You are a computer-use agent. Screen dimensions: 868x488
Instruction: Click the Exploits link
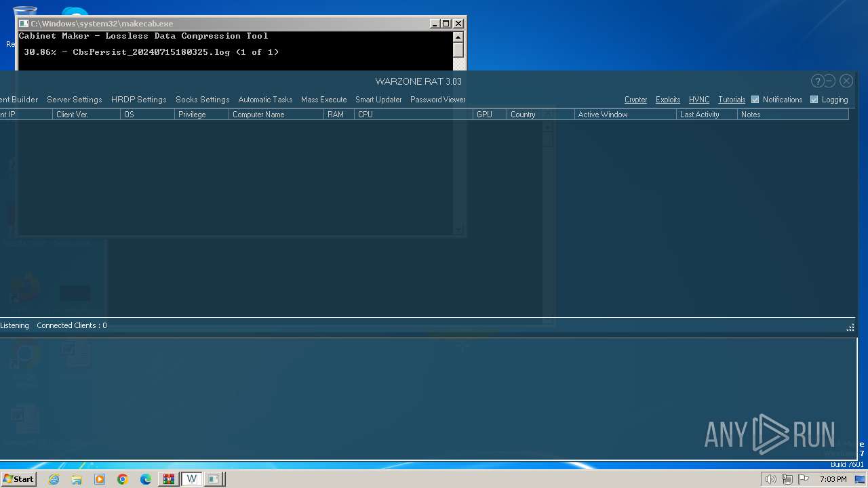668,100
